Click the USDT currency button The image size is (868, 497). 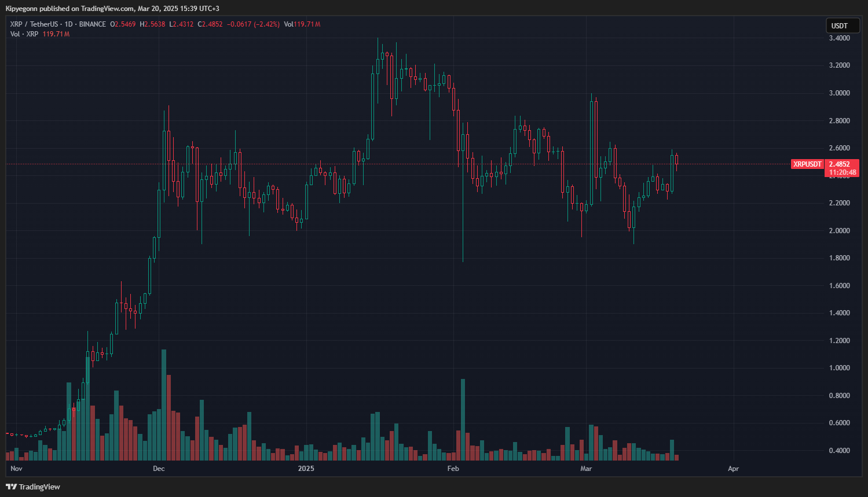click(842, 25)
